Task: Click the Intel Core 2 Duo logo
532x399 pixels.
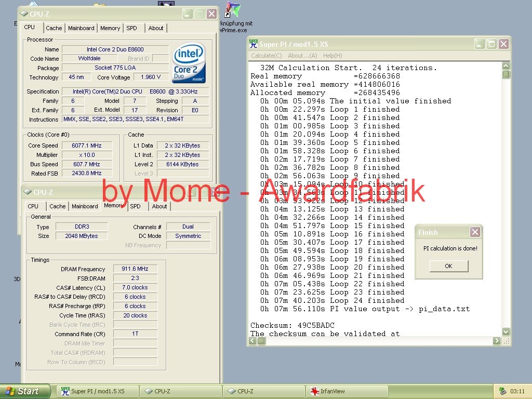Action: 189,62
